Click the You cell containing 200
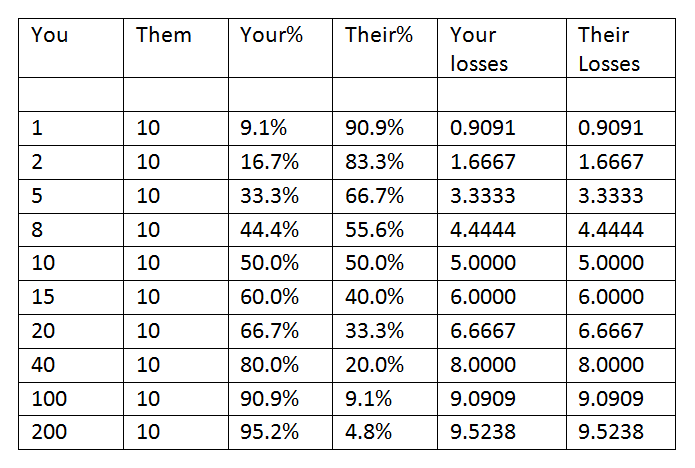 (71, 433)
